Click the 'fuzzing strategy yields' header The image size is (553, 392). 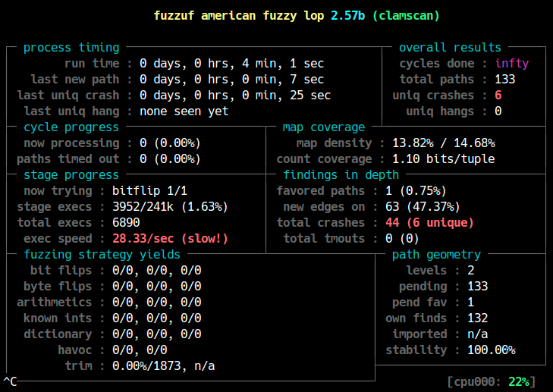(x=102, y=255)
